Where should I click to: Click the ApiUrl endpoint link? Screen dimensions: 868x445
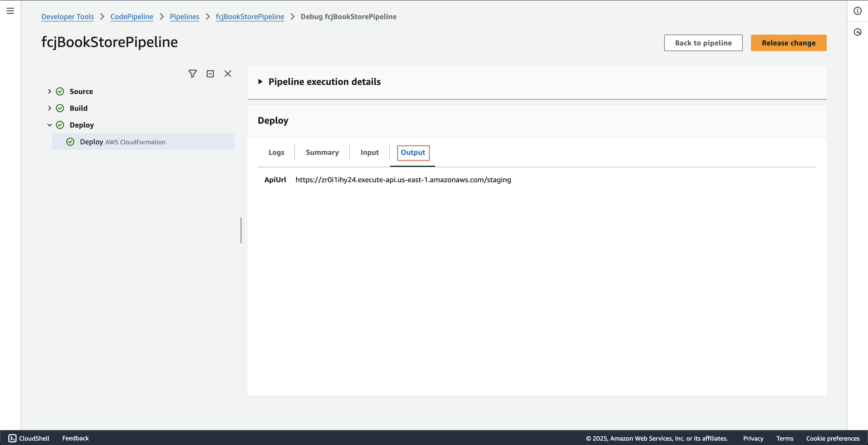click(x=403, y=179)
